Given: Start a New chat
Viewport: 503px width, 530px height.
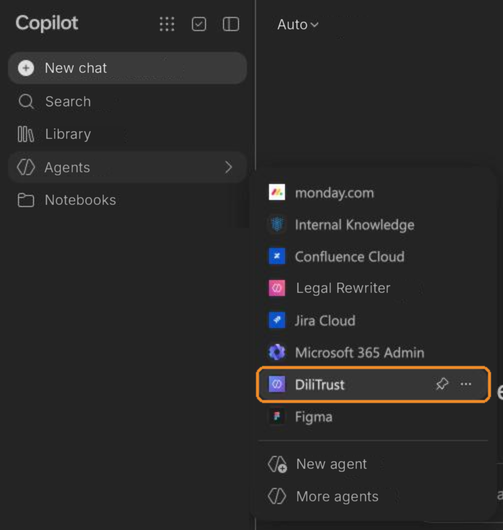Looking at the screenshot, I should (x=127, y=68).
